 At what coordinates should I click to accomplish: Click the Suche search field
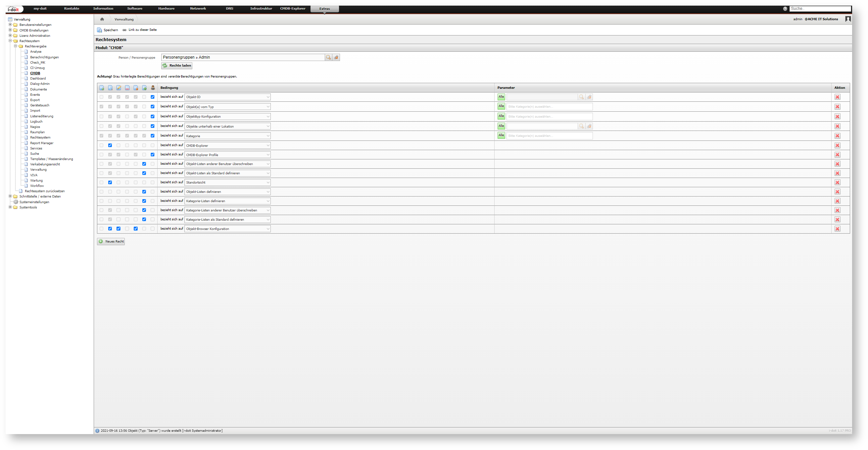click(x=819, y=9)
